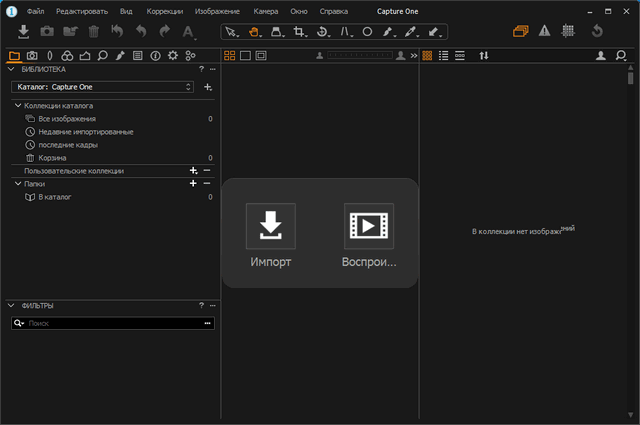Open the Color tool tab with three circles
Image resolution: width=640 pixels, height=425 pixels.
67,55
